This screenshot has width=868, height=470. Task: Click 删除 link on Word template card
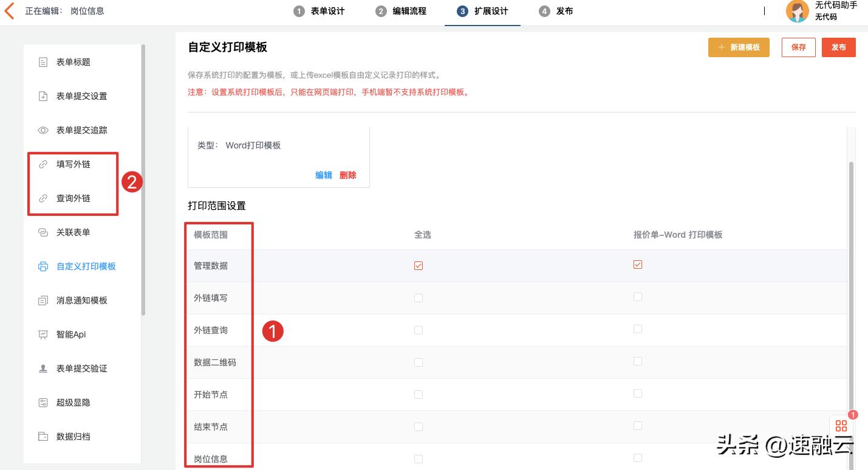click(x=348, y=175)
